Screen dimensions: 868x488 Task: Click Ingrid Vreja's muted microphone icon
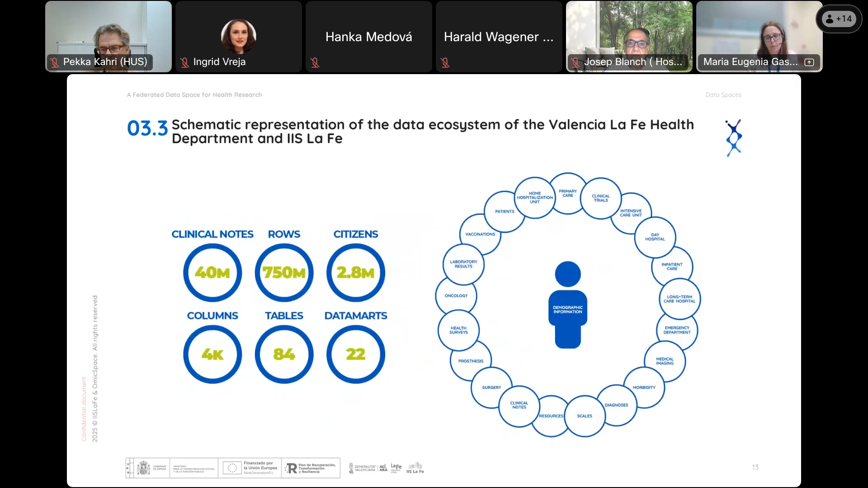point(184,62)
